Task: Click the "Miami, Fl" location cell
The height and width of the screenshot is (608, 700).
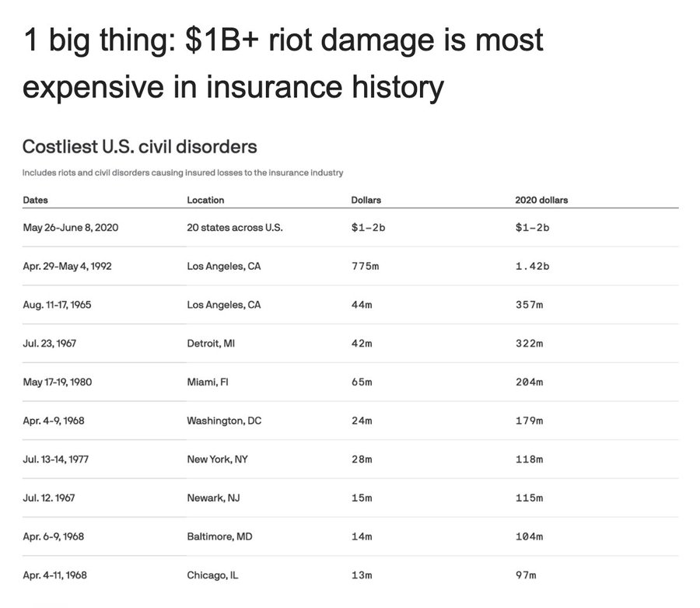Action: click(x=207, y=382)
